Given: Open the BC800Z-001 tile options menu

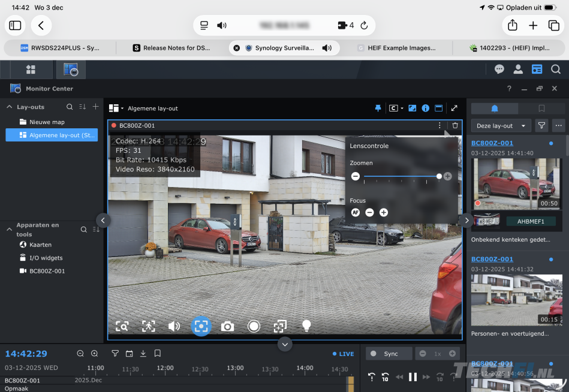Looking at the screenshot, I should 439,125.
